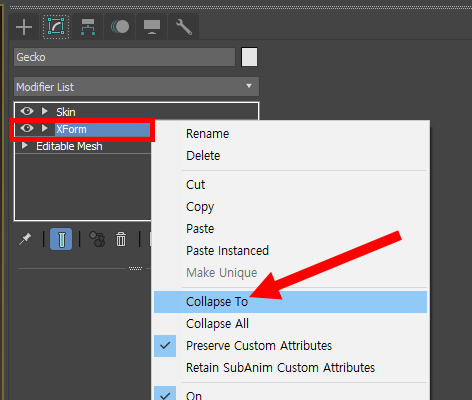This screenshot has width=472, height=400.
Task: Click the Make Unique stack icon
Action: tap(97, 239)
